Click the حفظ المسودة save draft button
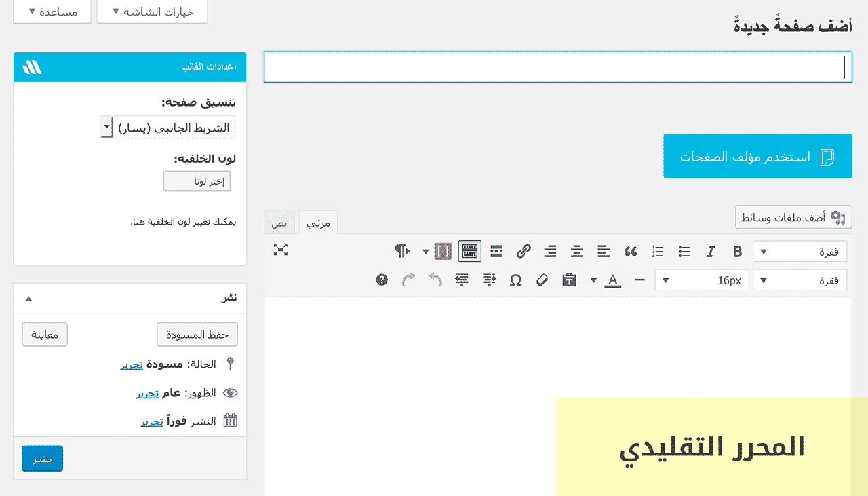The image size is (868, 496). pos(197,335)
